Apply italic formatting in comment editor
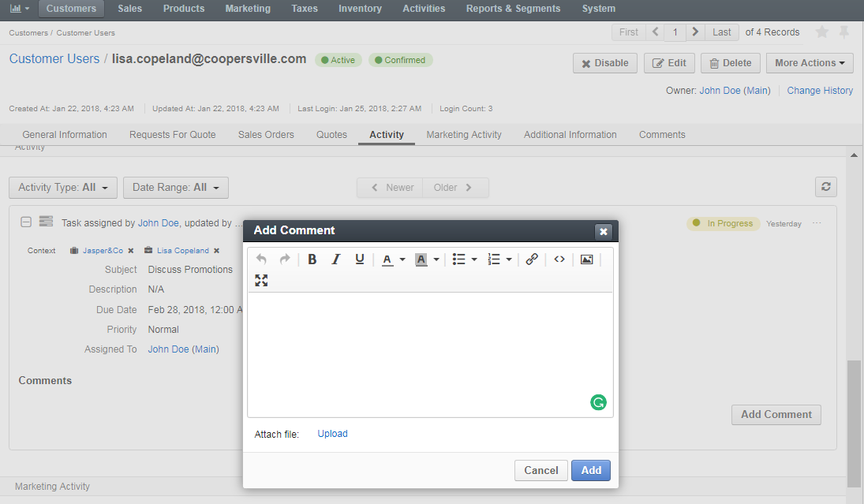 (335, 259)
